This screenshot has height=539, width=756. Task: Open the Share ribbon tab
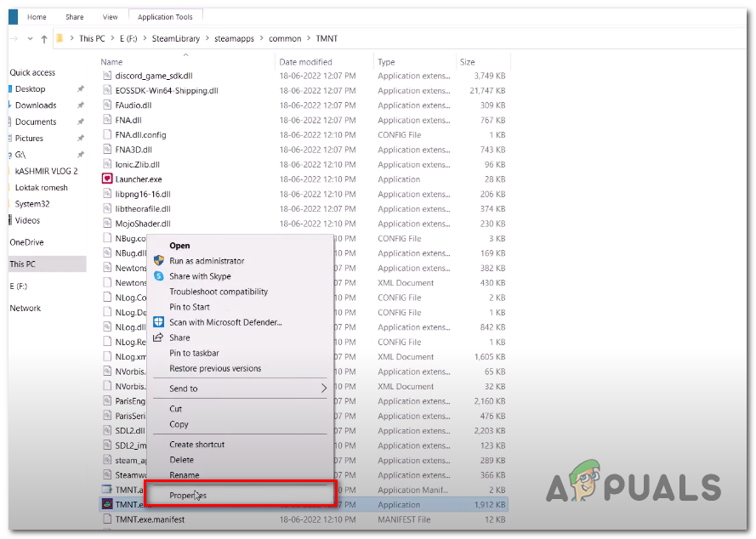pos(75,17)
